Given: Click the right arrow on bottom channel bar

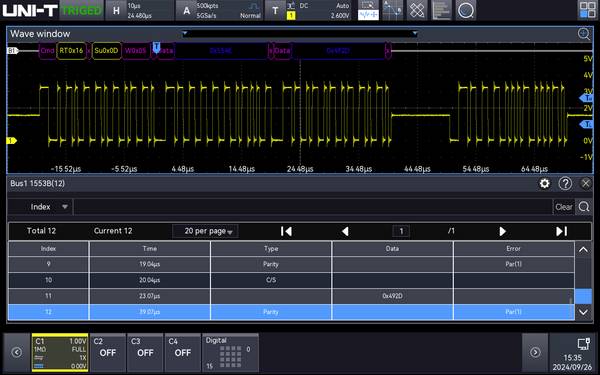Looking at the screenshot, I should point(535,352).
